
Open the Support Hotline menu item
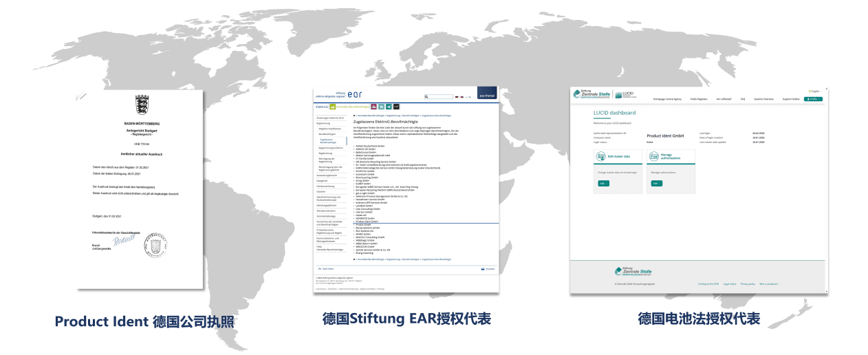tap(791, 99)
